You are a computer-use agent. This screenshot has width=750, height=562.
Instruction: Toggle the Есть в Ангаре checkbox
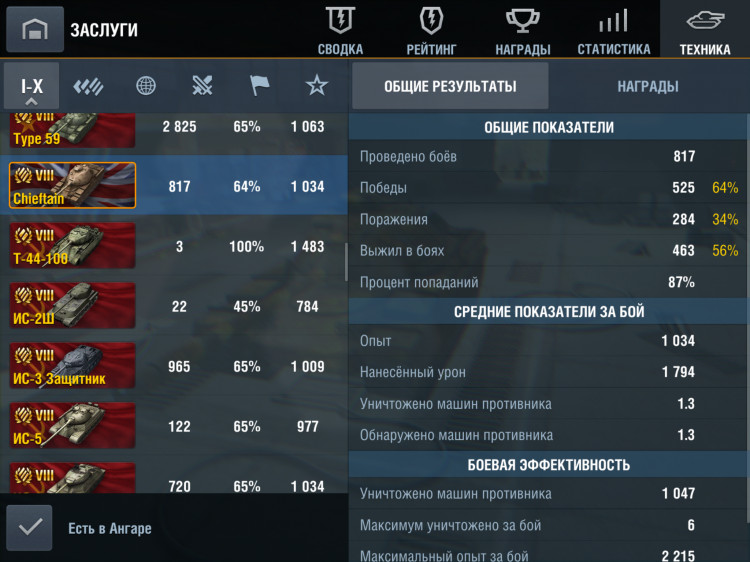coord(30,528)
